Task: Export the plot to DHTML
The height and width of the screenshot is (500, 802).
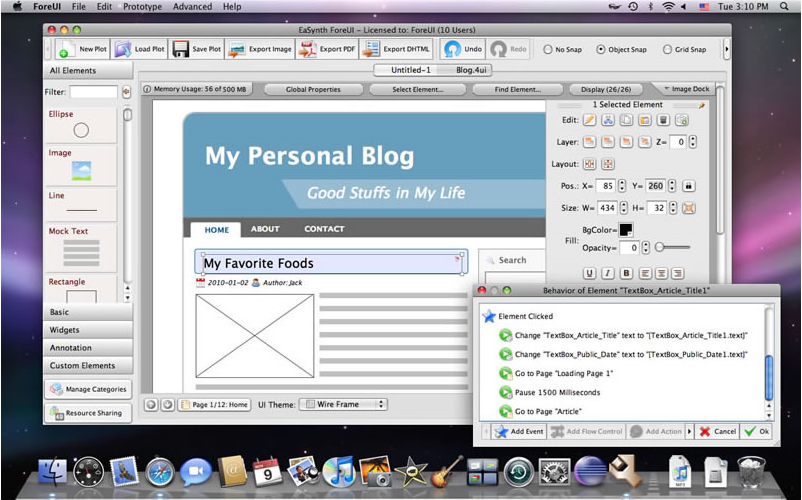Action: pos(396,49)
